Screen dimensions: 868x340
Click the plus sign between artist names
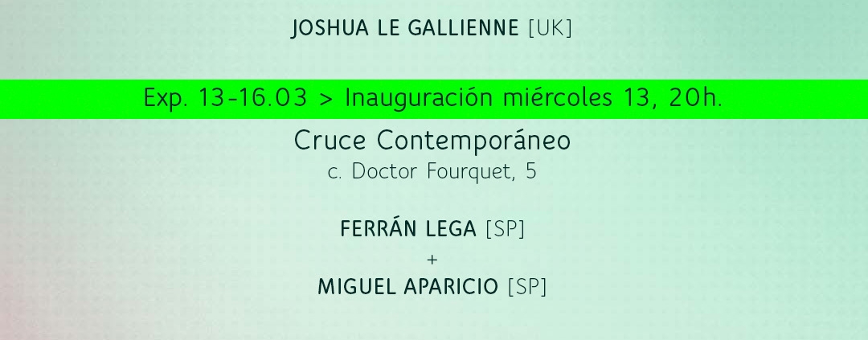[x=432, y=259]
